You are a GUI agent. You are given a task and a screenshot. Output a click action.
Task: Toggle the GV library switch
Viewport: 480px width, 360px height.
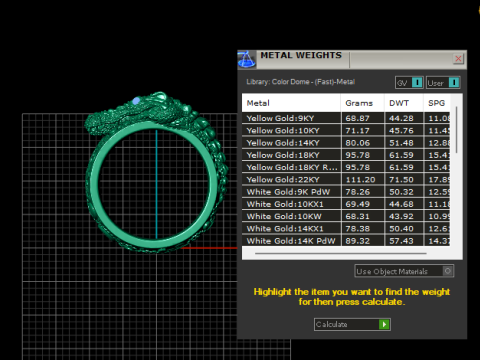click(409, 83)
